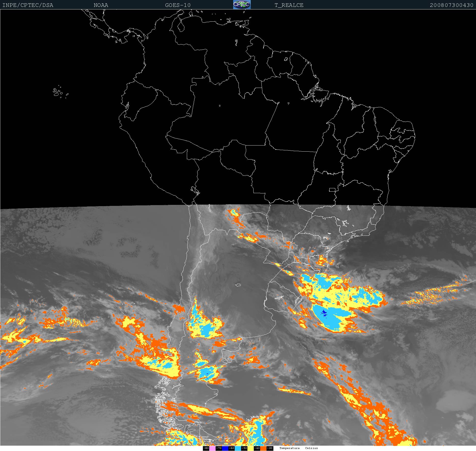Click the Temperatura legend text
The width and height of the screenshot is (476, 451).
(289, 448)
